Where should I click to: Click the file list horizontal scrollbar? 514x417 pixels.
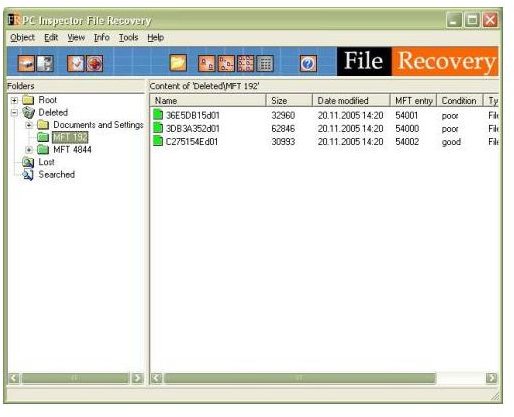[324, 378]
